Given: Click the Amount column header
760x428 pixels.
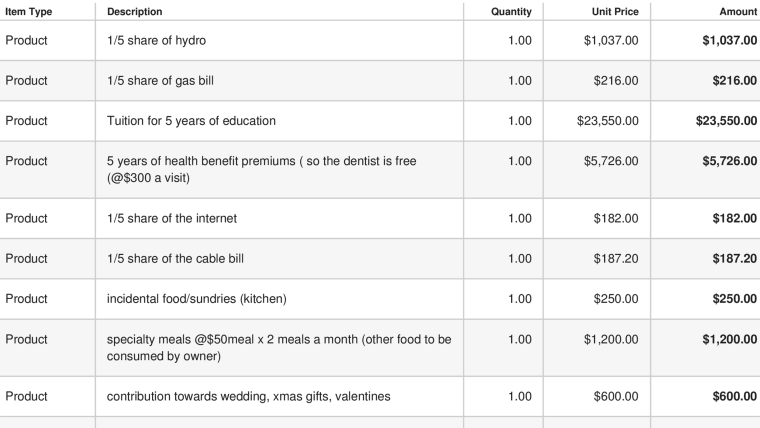Looking at the screenshot, I should (x=738, y=12).
